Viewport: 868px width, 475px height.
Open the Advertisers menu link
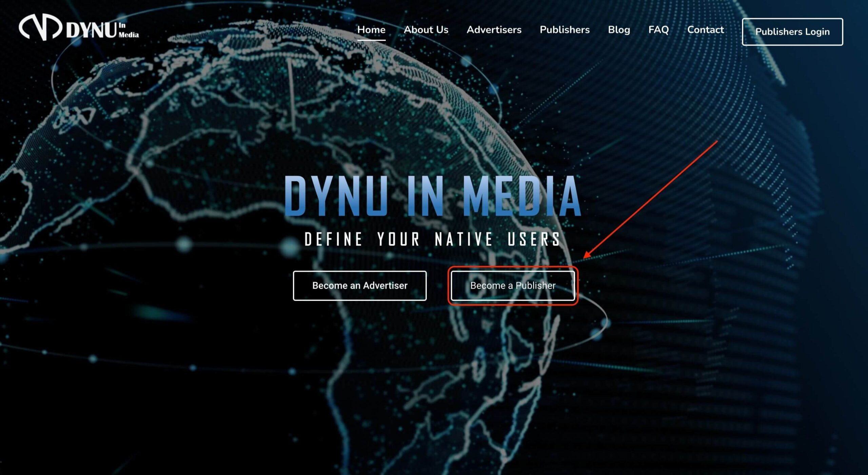494,30
